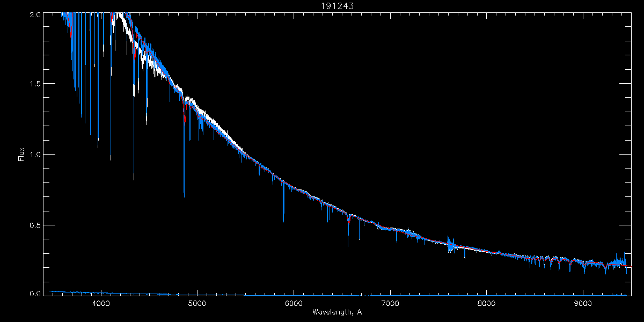Click the 0.0 flux tick label
The image size is (644, 322).
click(35, 294)
